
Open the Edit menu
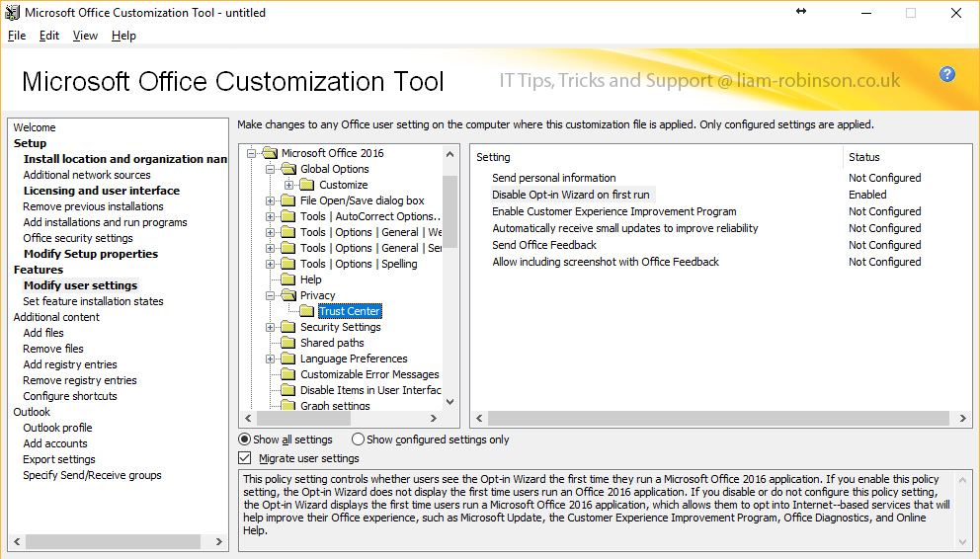pyautogui.click(x=48, y=36)
